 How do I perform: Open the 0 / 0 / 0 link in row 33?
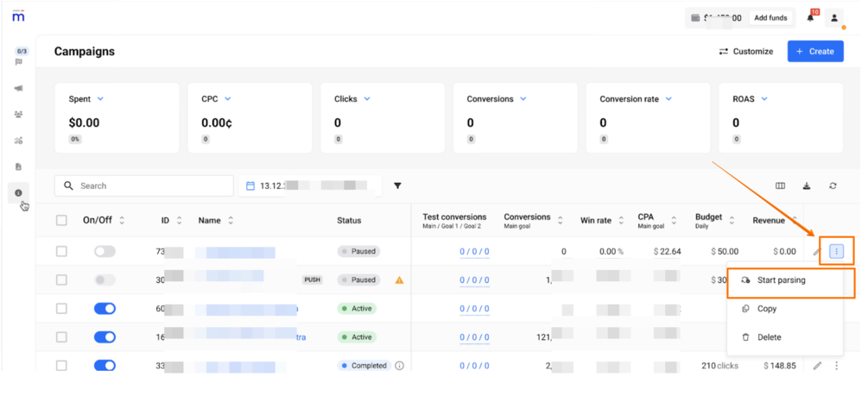pos(474,366)
